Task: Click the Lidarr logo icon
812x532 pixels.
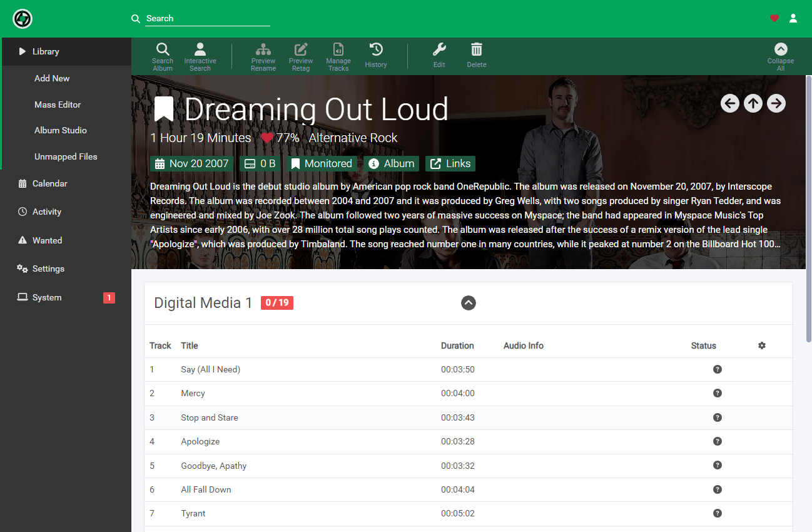Action: [23, 19]
